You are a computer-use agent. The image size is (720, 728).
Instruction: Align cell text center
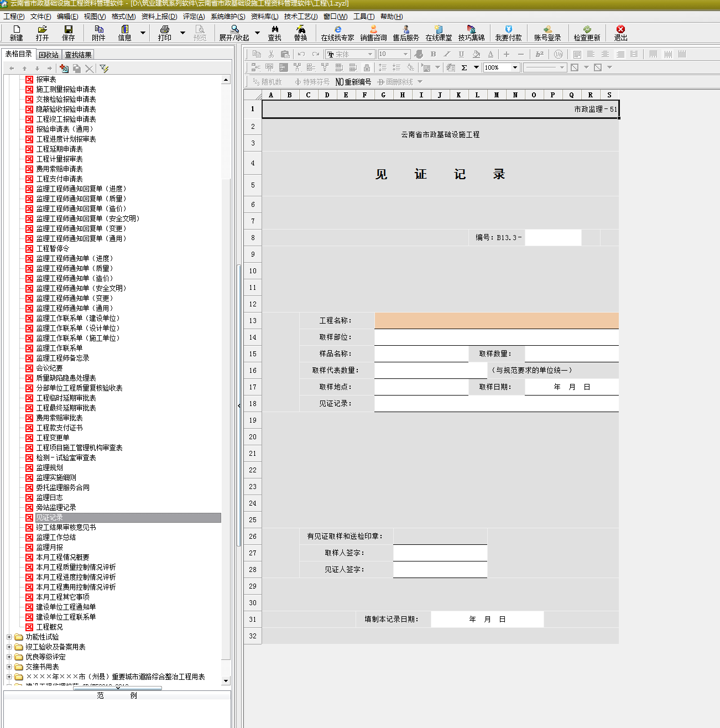(605, 54)
